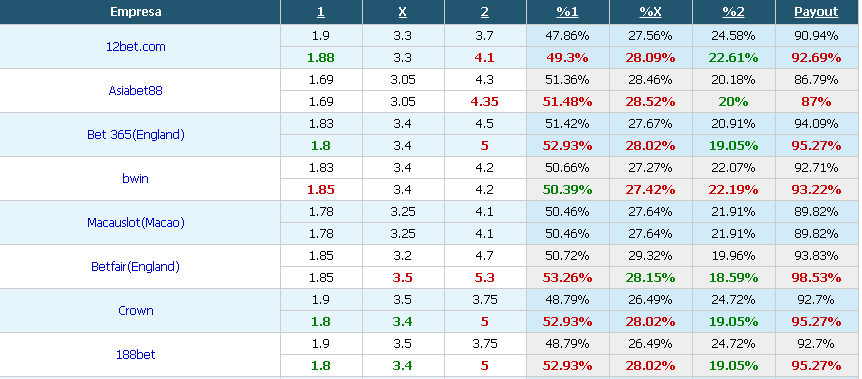Screen dimensions: 862x379
Task: Open the 12bet.com company link
Action: pos(135,47)
